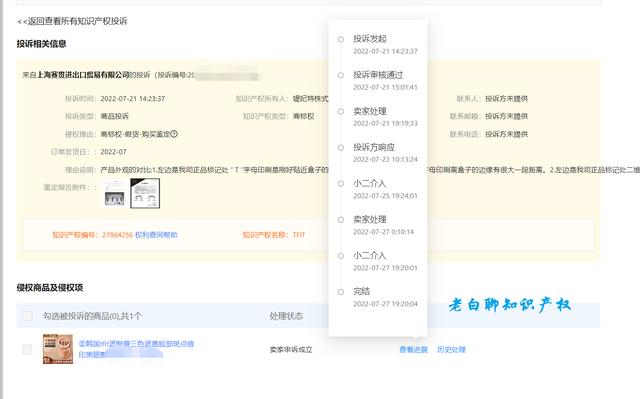Check the checkbox beside the tfit product row
640x399 pixels.
27,349
